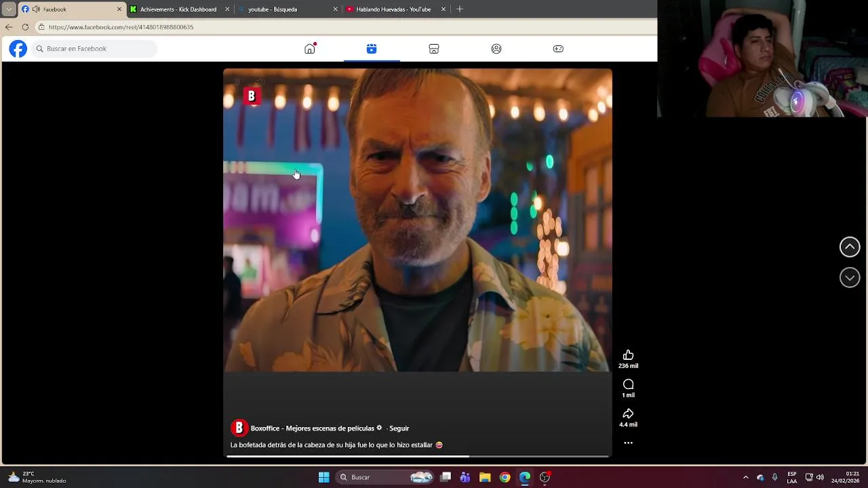Focus the Buscar en Facebook search field
Image resolution: width=868 pixels, height=488 pixels.
tap(94, 49)
